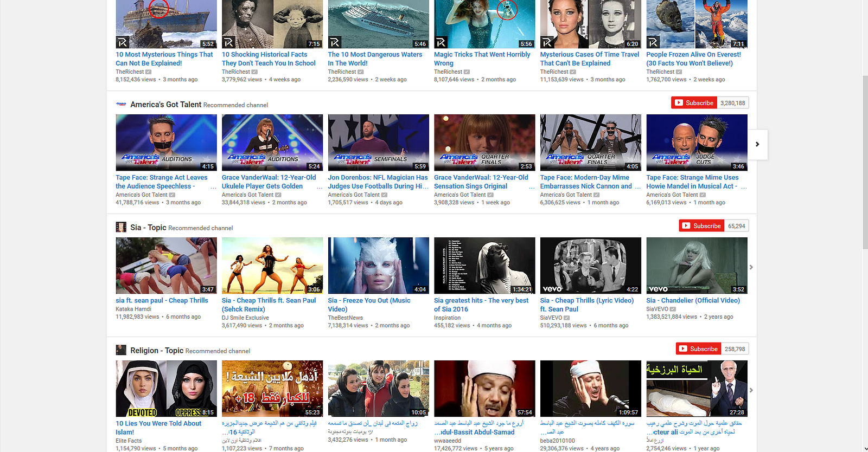
Task: Click the 258,798 subscriber count
Action: coord(735,349)
